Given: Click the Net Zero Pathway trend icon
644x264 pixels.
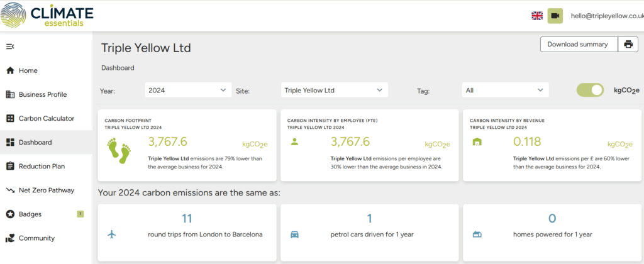Looking at the screenshot, I should coord(10,190).
